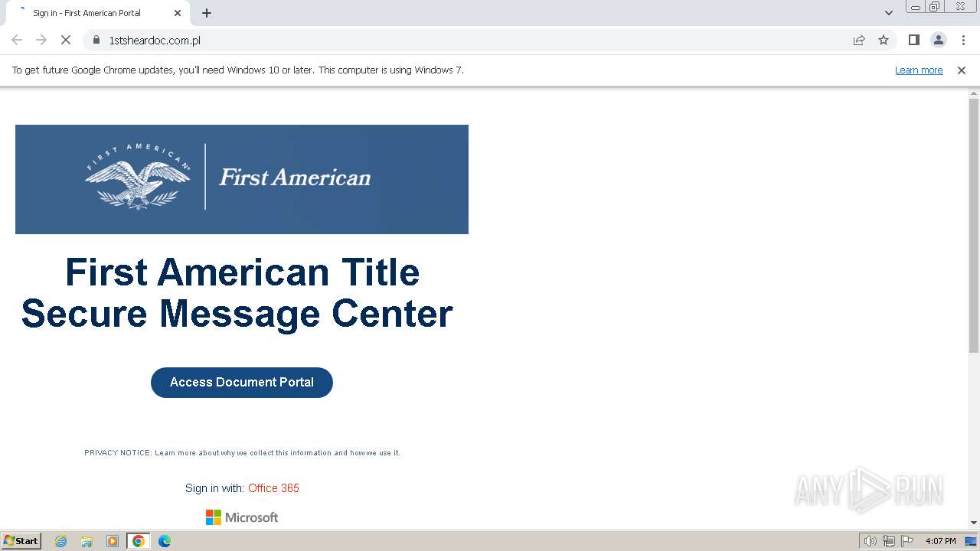Share this page icon

(x=859, y=40)
